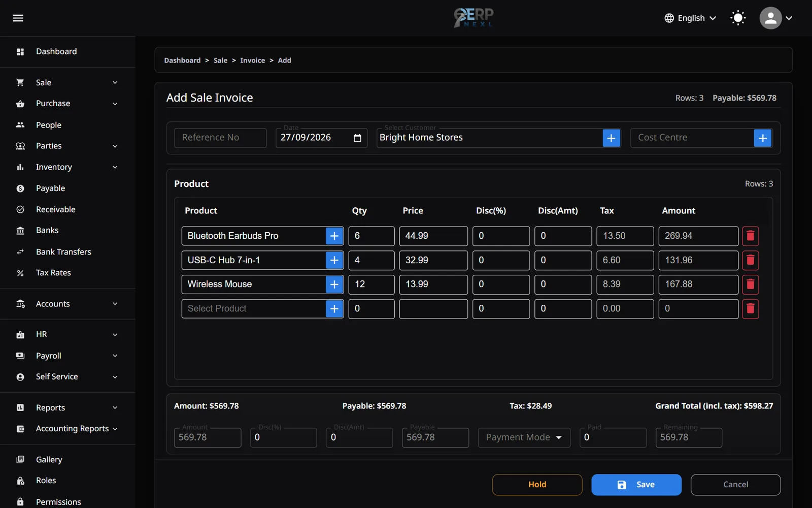
Task: Click the Hold button
Action: [x=537, y=485]
